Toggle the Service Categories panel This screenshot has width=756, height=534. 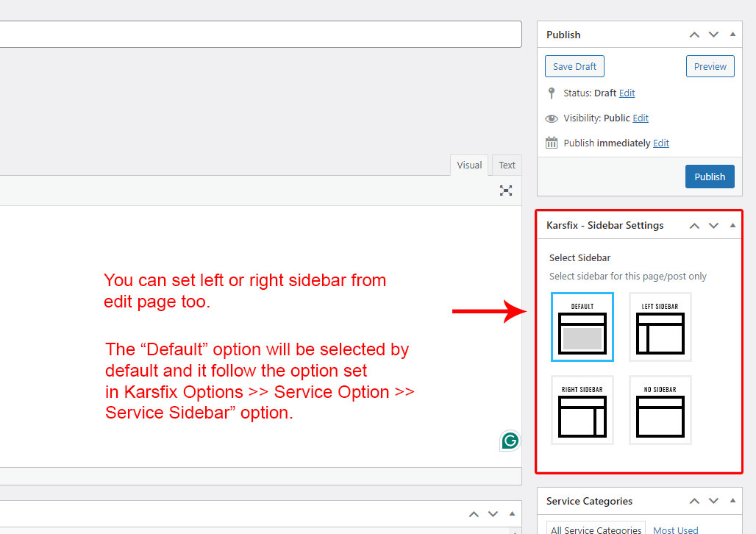point(732,502)
